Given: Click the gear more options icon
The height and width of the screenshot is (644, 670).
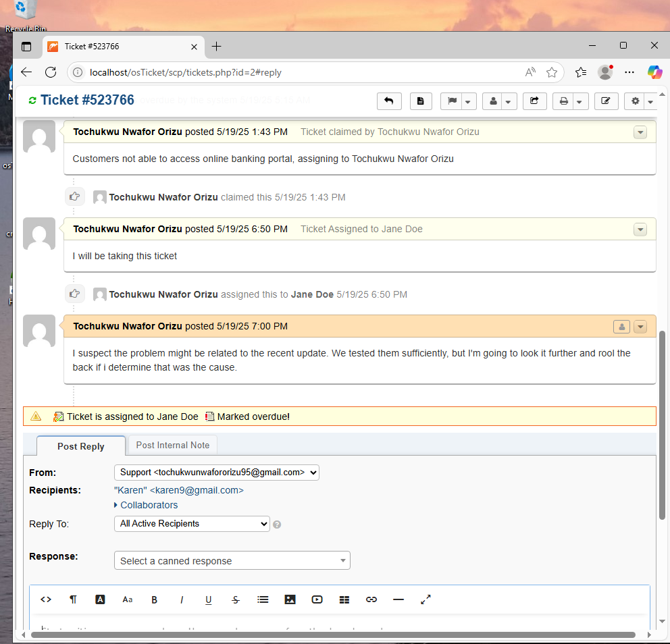Looking at the screenshot, I should point(635,101).
